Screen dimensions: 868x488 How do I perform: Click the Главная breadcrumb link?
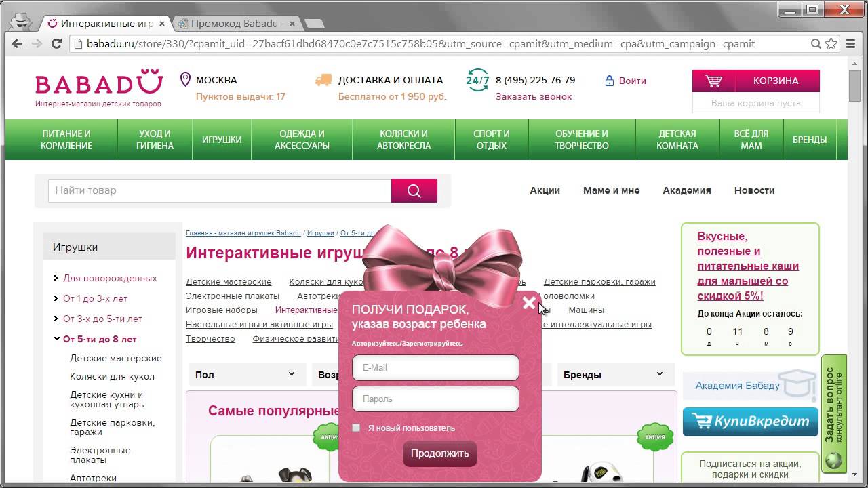(x=243, y=232)
